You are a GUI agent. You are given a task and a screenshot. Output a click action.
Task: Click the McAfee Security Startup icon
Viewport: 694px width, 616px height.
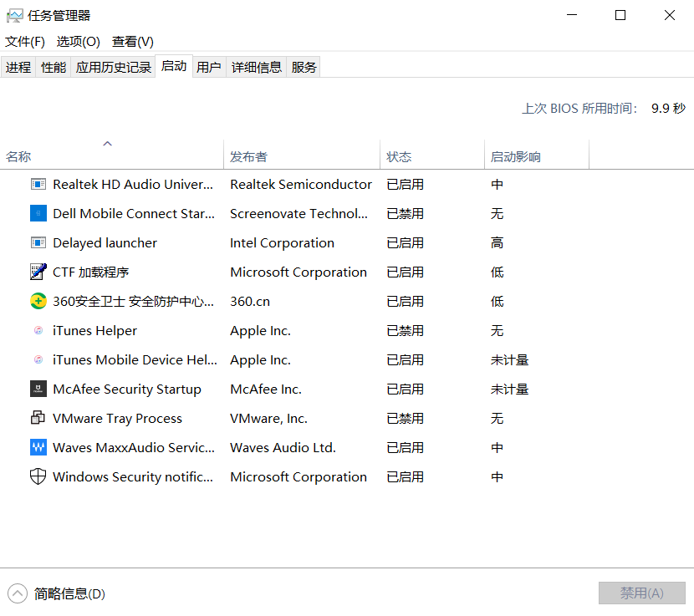38,389
